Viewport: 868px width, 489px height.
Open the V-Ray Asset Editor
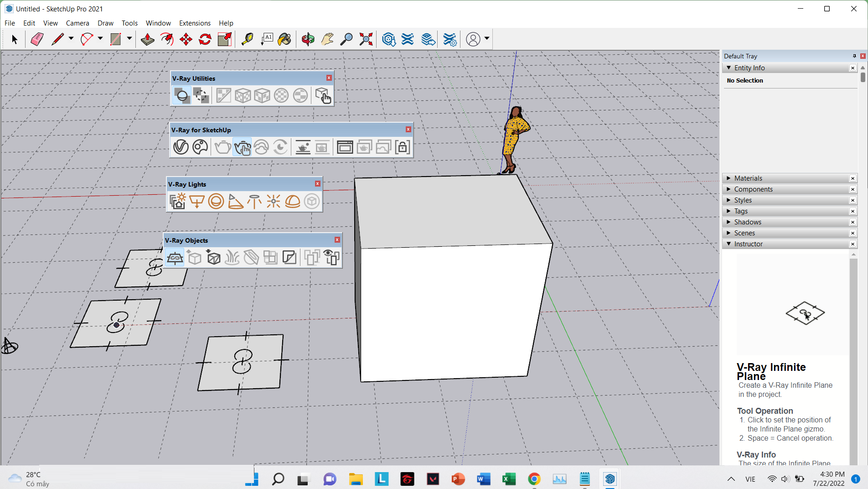(181, 147)
